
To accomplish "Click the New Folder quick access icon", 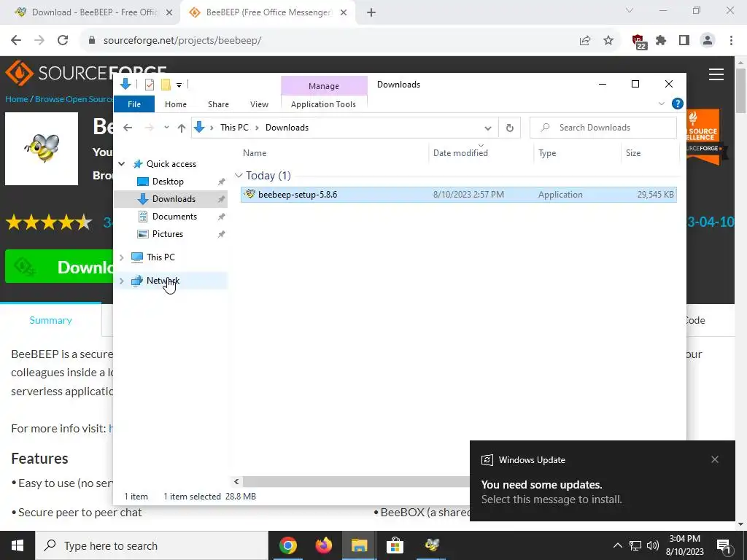I will pos(166,85).
